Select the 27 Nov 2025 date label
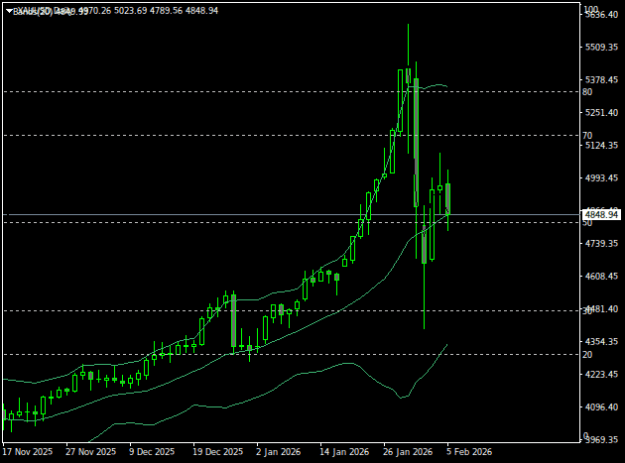The height and width of the screenshot is (463, 625). (91, 452)
